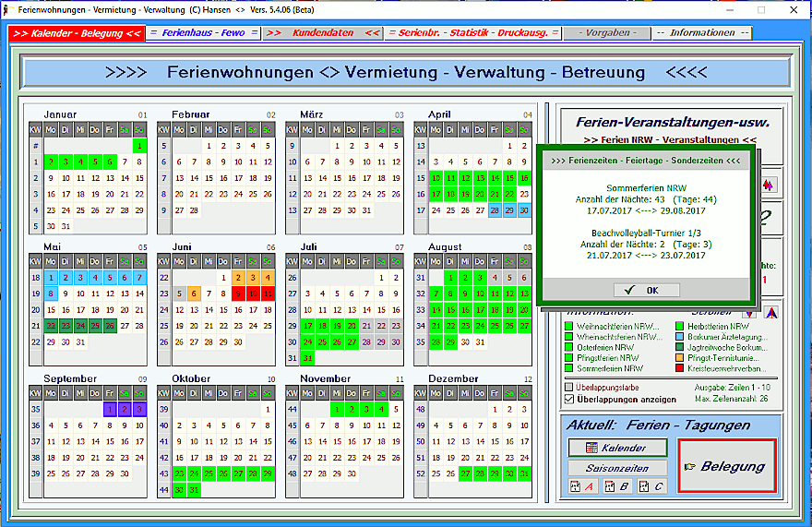
Task: Click the double-arrow icon right of popup
Action: [768, 185]
